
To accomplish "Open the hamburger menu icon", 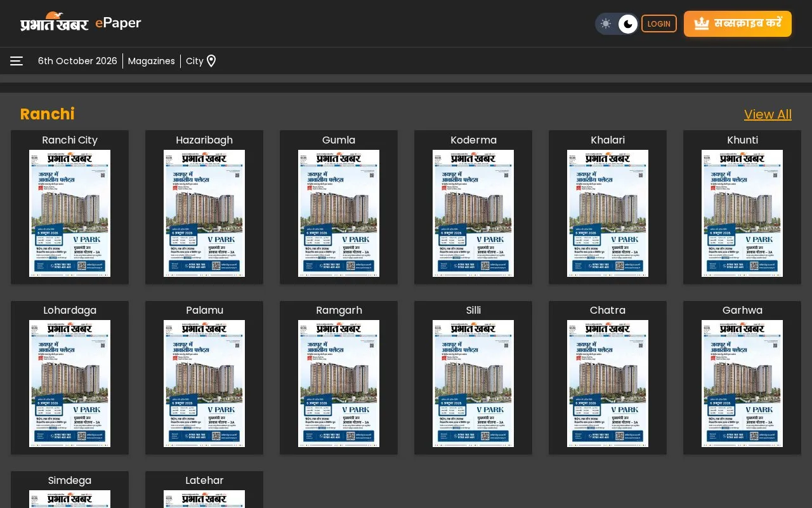I will coord(16,61).
